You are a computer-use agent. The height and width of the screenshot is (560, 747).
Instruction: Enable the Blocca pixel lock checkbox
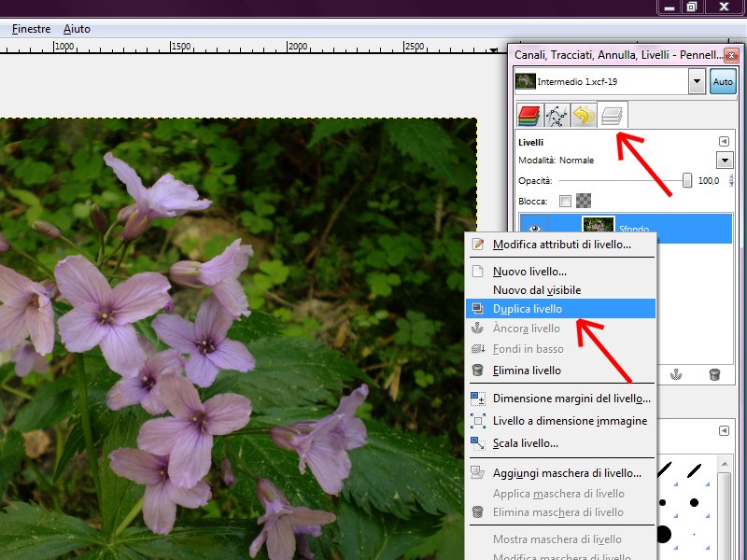[x=565, y=201]
